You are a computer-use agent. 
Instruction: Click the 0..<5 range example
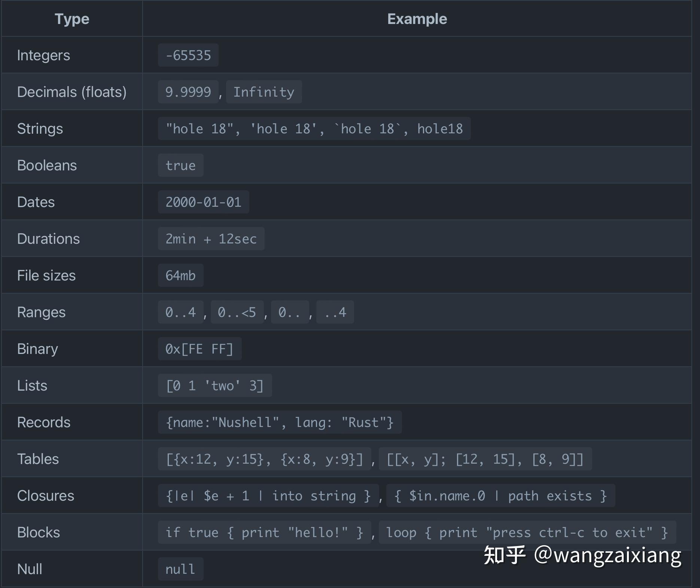point(237,312)
